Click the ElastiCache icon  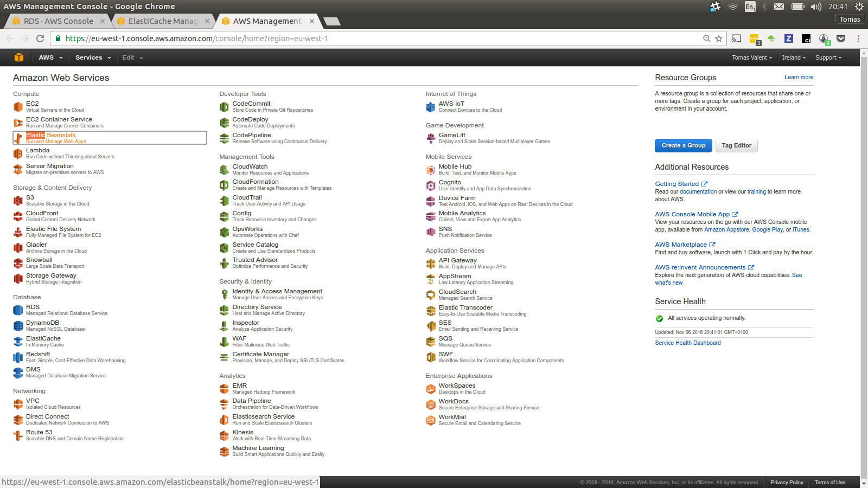(x=18, y=342)
